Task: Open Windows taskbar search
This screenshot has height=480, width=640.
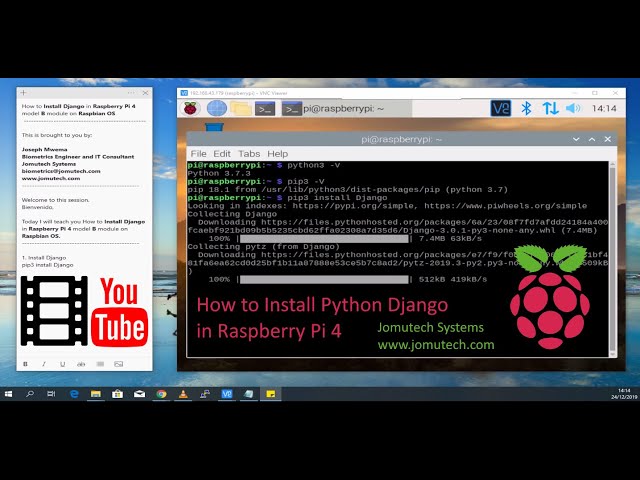Action: [30, 394]
